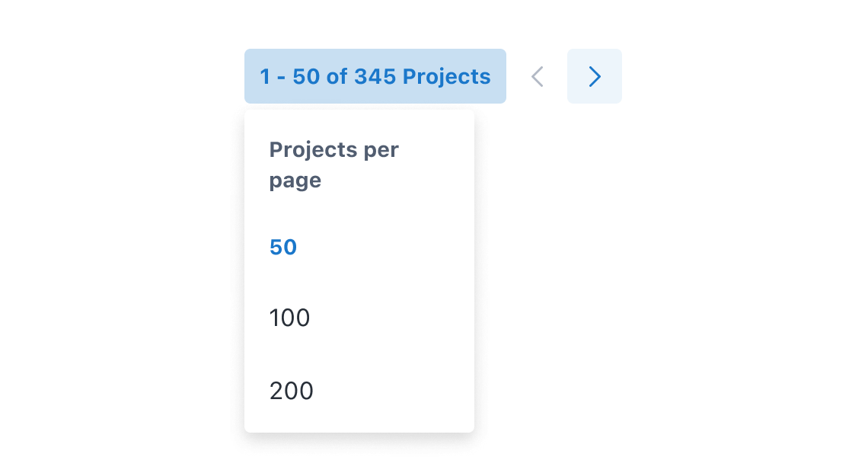Advance pagination with the blue right arrow
868x457 pixels.
click(595, 76)
